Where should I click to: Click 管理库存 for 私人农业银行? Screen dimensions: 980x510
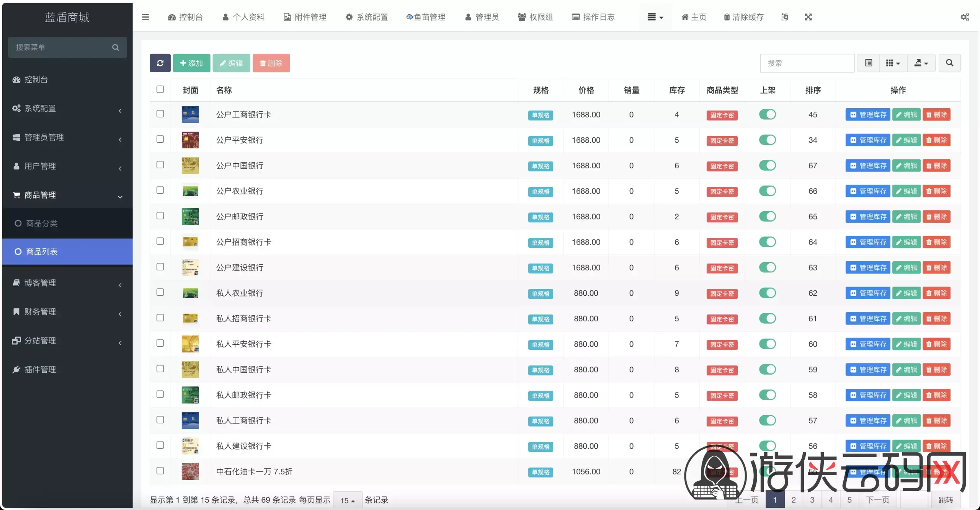coord(868,293)
